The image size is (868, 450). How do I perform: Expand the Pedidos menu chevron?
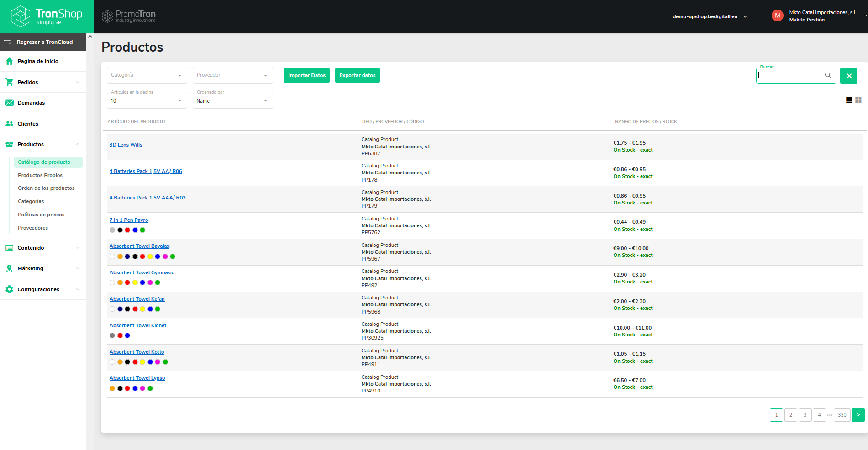pos(78,82)
